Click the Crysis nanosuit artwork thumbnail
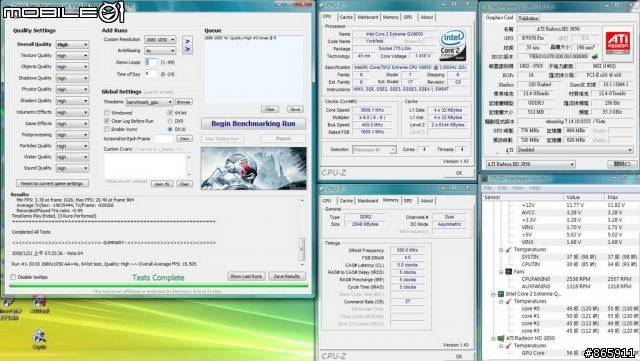640x361 pixels. coord(253,168)
